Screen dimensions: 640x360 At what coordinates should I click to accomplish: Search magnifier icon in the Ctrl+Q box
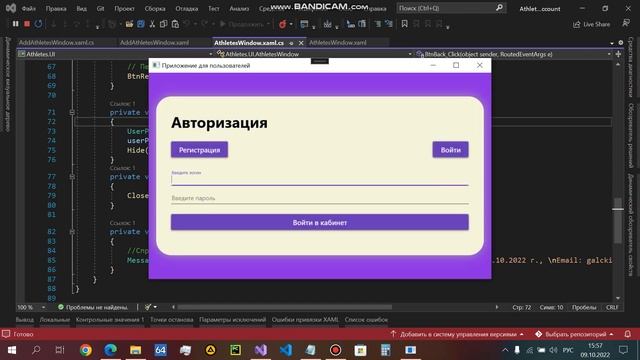pos(499,8)
